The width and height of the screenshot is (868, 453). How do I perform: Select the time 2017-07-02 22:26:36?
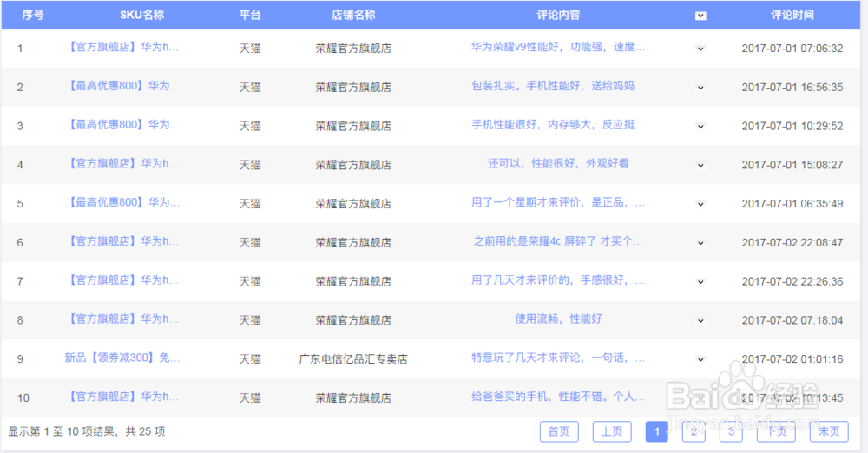coord(792,281)
